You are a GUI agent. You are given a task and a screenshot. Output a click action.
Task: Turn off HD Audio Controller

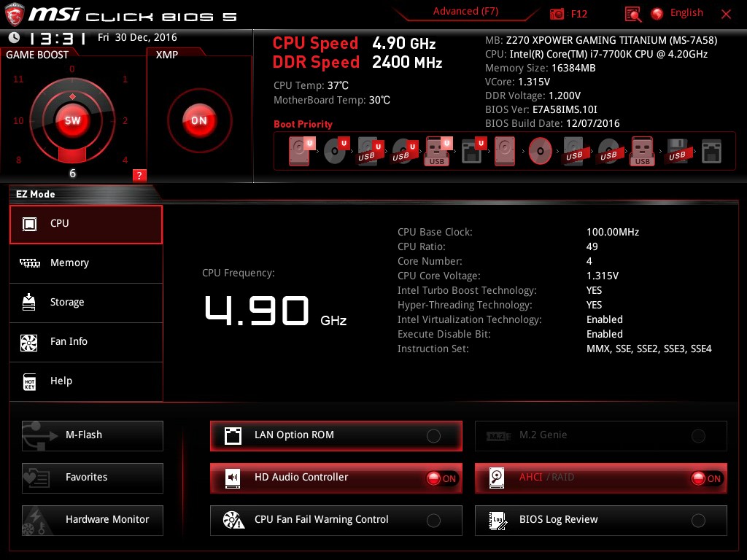click(x=441, y=478)
